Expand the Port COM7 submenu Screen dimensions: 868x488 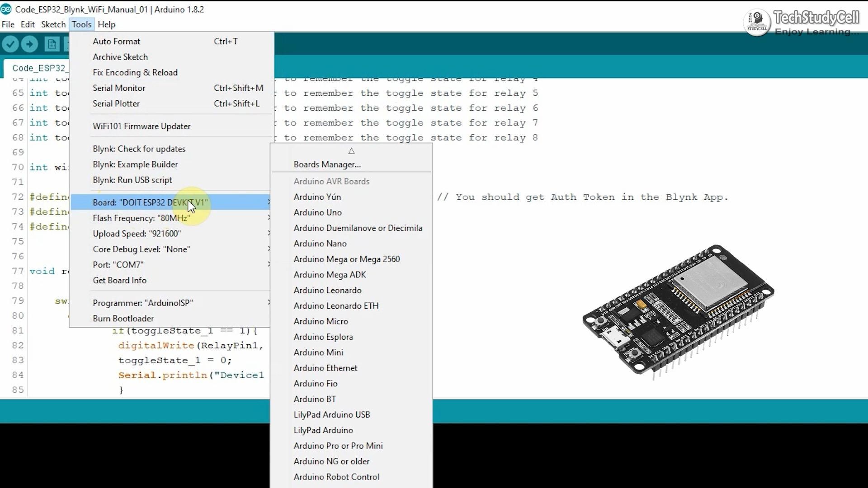(x=118, y=264)
